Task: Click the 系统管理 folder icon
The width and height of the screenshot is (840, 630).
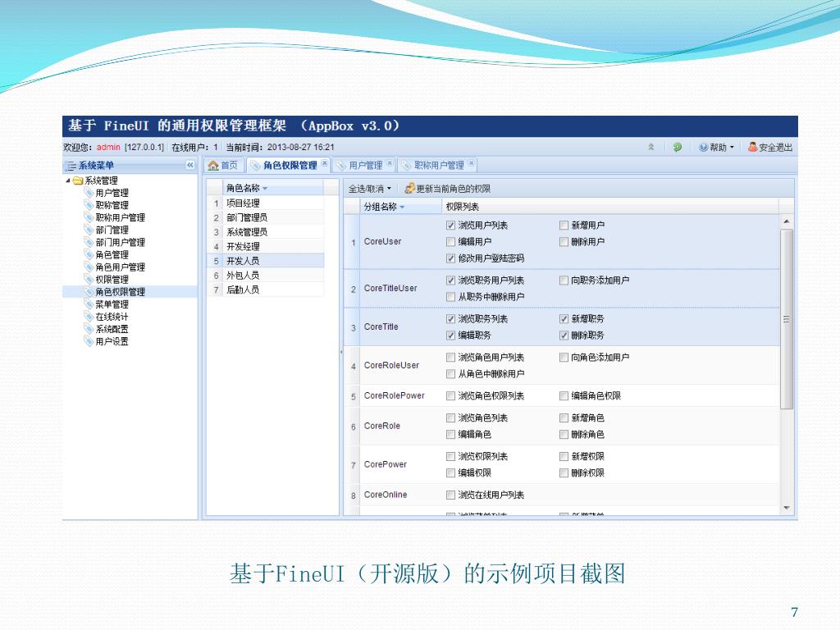Action: (x=78, y=180)
